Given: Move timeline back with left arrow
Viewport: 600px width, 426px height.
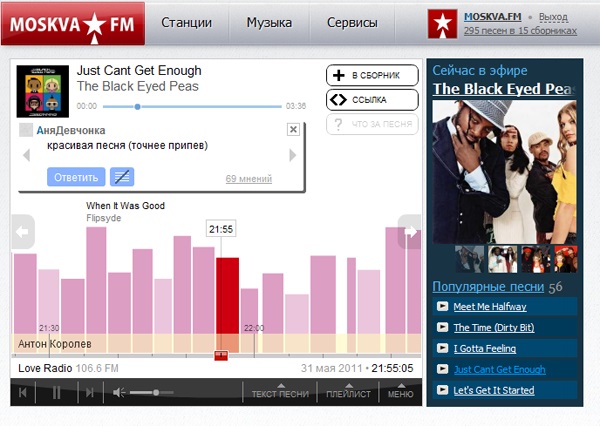Looking at the screenshot, I should coord(23,232).
